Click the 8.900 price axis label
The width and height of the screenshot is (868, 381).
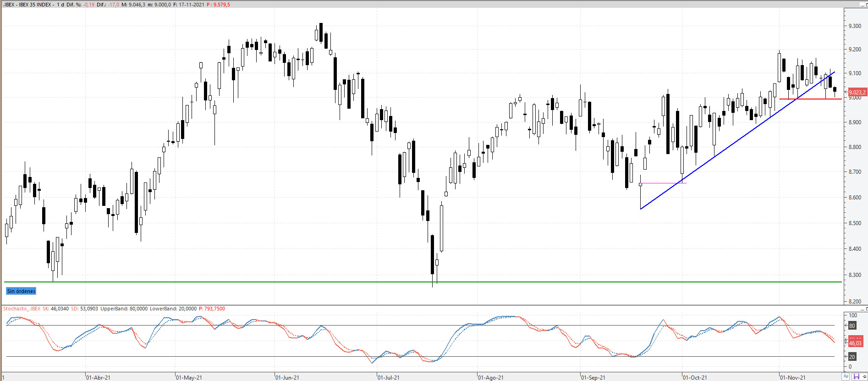pos(855,122)
